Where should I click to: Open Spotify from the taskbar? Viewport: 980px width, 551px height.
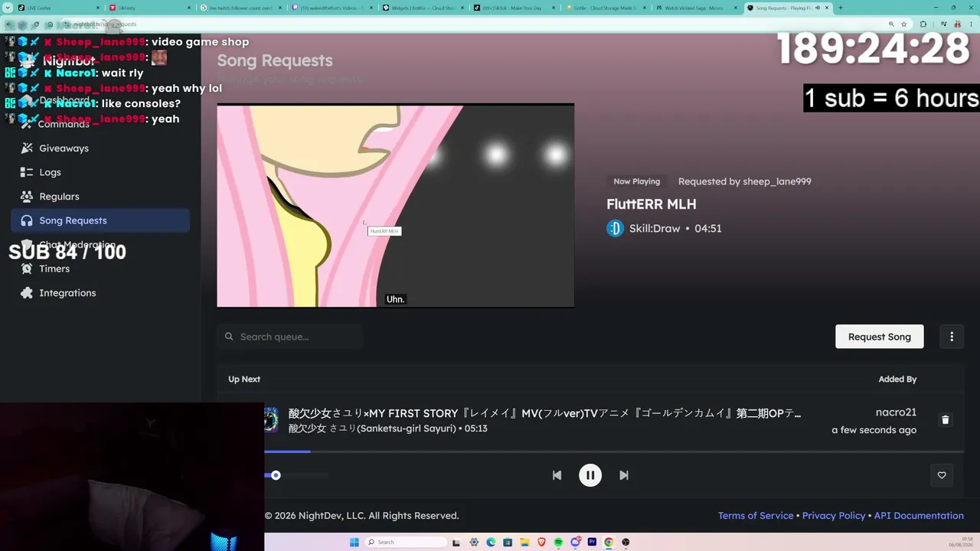(558, 543)
